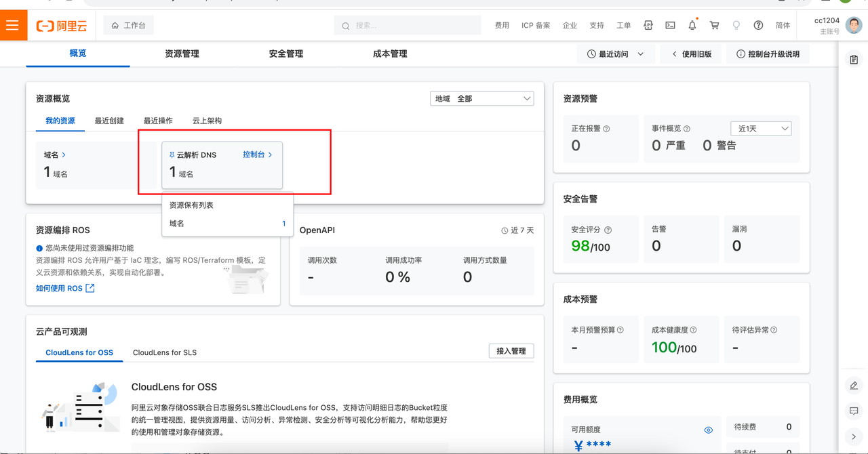Click the 告警 count card
868x454 pixels.
pos(682,239)
